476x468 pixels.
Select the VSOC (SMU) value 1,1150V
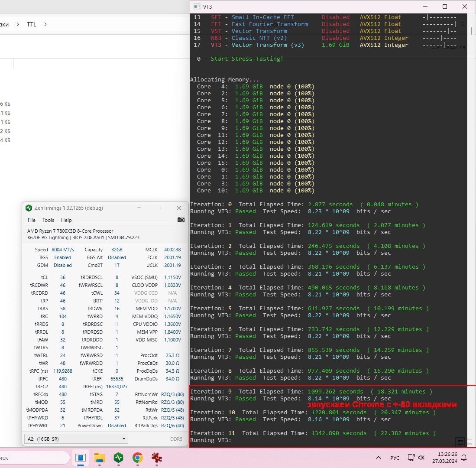(172, 278)
